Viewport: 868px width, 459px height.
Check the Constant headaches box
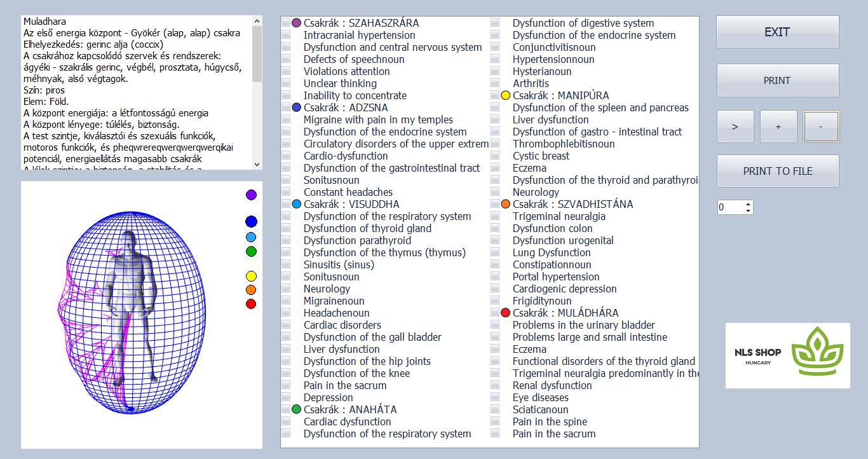[286, 192]
